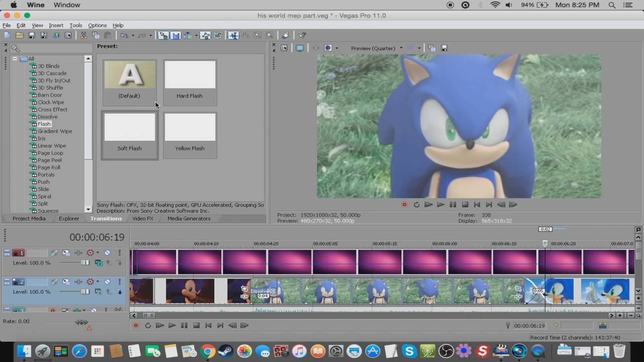644x362 pixels.
Task: Click the Copy icon in the toolbar
Action: pyautogui.click(x=96, y=35)
